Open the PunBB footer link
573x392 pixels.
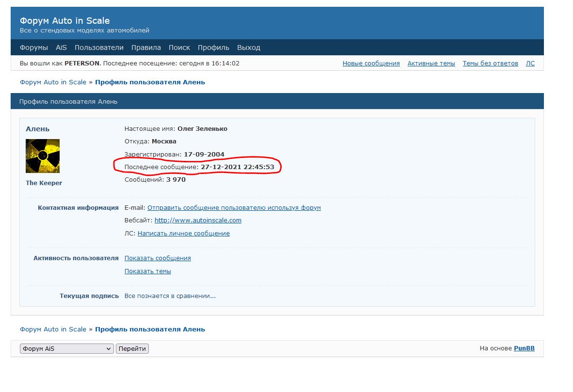coord(524,348)
